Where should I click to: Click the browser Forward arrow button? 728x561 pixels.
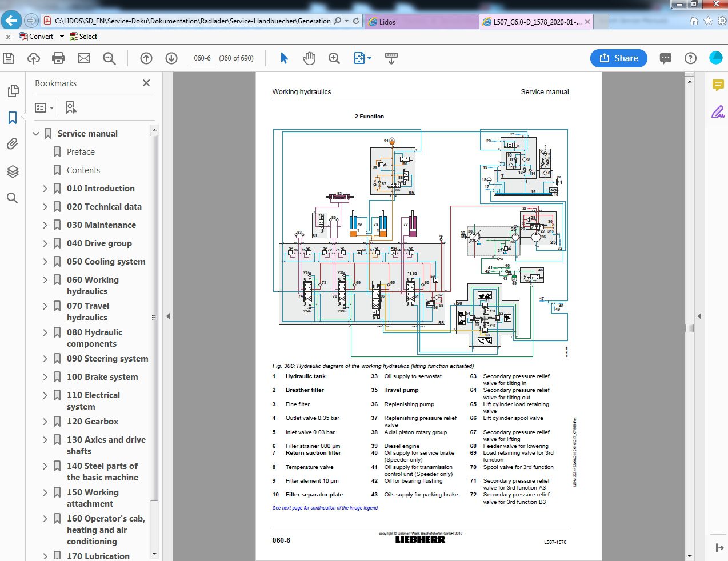(x=31, y=21)
